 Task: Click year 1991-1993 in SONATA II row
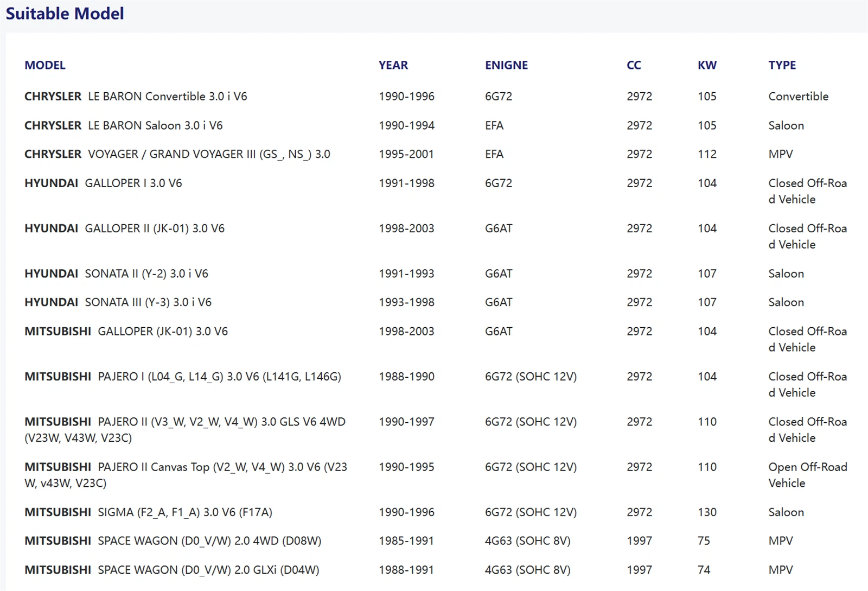pyautogui.click(x=406, y=274)
